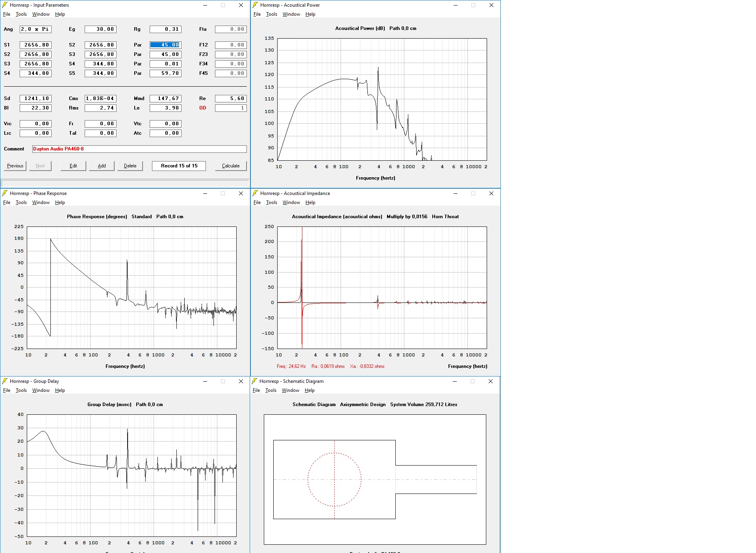This screenshot has height=553, width=756.
Task: Click the Par field with value 59,70
Action: click(x=165, y=73)
